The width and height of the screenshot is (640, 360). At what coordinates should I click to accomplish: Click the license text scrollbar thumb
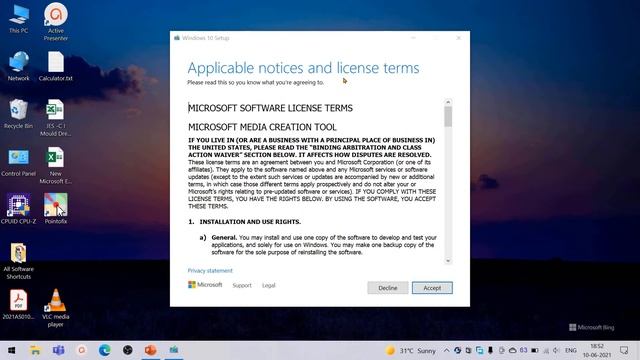tap(448, 117)
